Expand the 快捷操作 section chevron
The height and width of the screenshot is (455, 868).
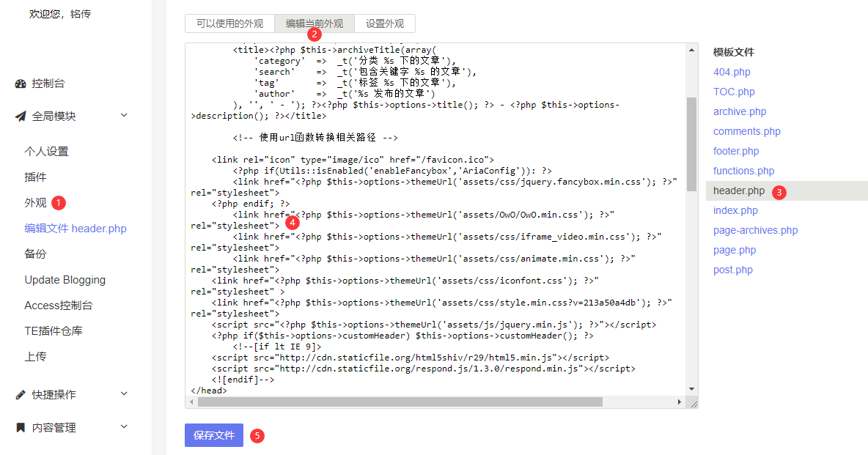(x=124, y=394)
